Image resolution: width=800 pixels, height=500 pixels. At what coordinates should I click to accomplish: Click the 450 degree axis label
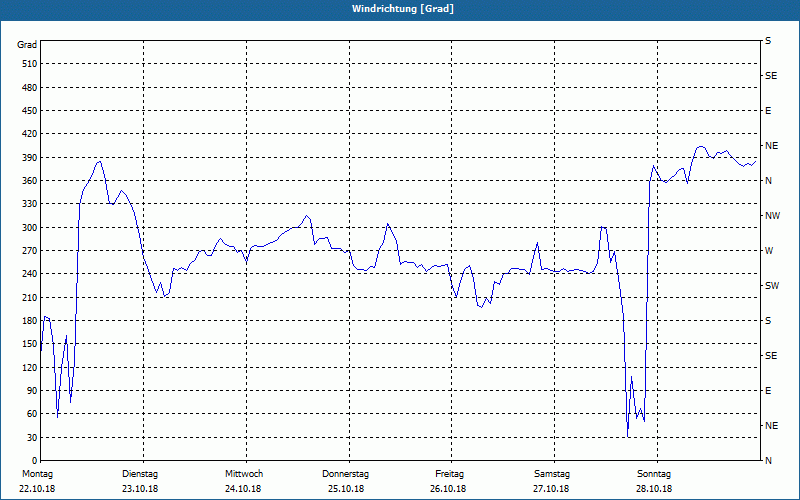29,111
